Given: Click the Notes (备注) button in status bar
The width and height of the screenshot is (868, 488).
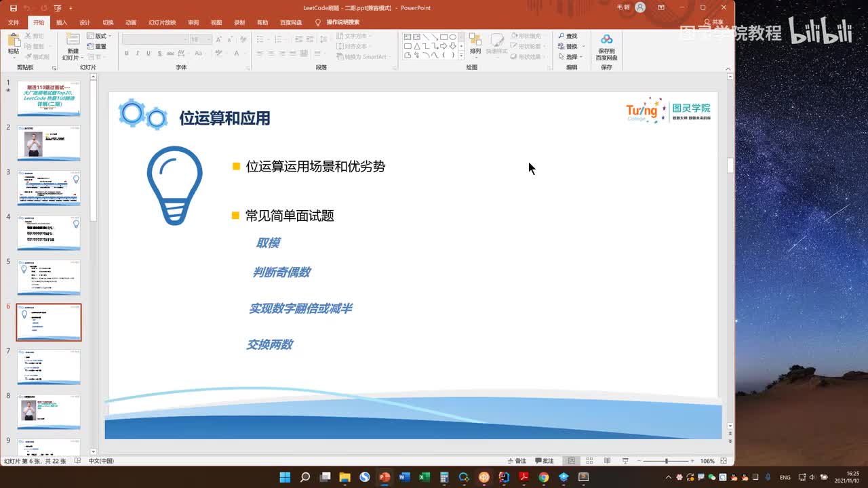Looking at the screenshot, I should click(517, 461).
